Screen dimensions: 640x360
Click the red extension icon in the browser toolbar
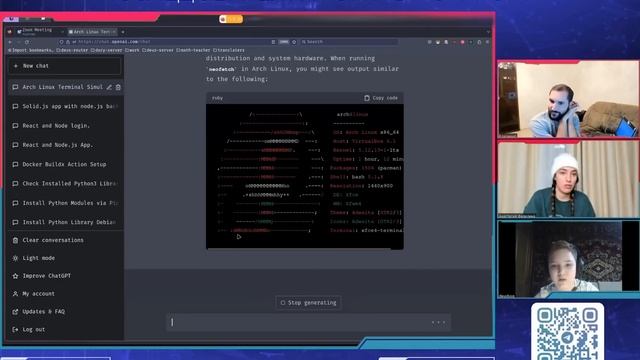point(462,42)
